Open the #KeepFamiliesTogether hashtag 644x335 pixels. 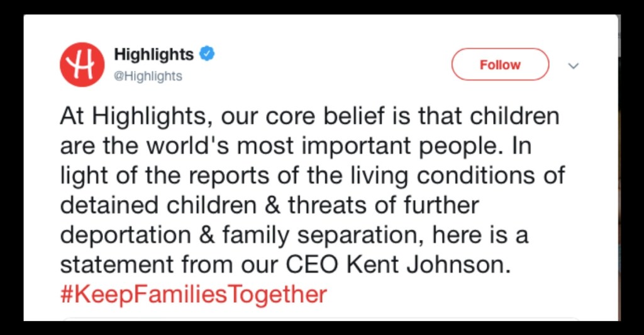coord(194,294)
